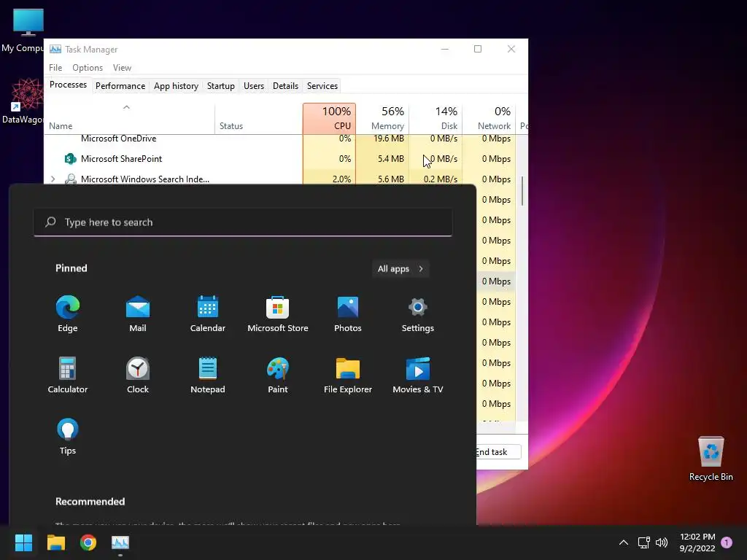Open All apps list
Image resolution: width=747 pixels, height=560 pixels.
400,268
